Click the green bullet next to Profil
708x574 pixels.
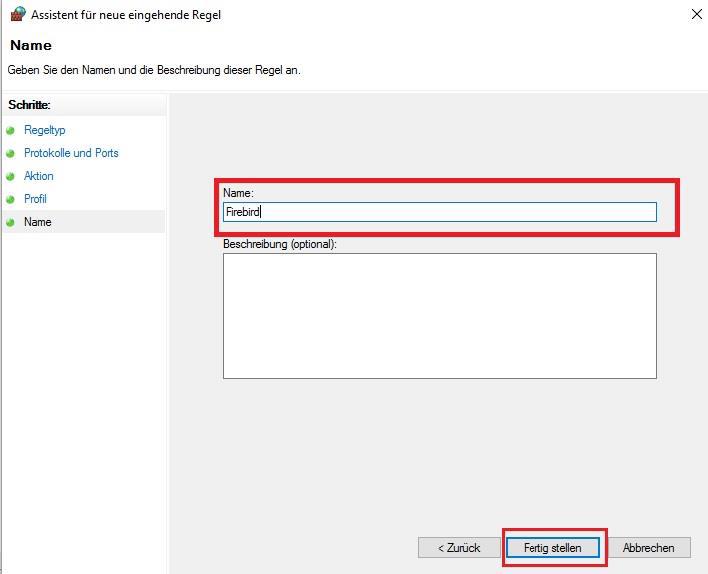[11, 200]
